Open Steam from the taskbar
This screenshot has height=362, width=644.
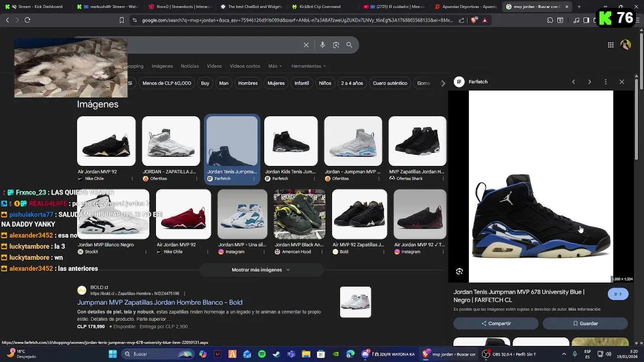tap(276, 354)
